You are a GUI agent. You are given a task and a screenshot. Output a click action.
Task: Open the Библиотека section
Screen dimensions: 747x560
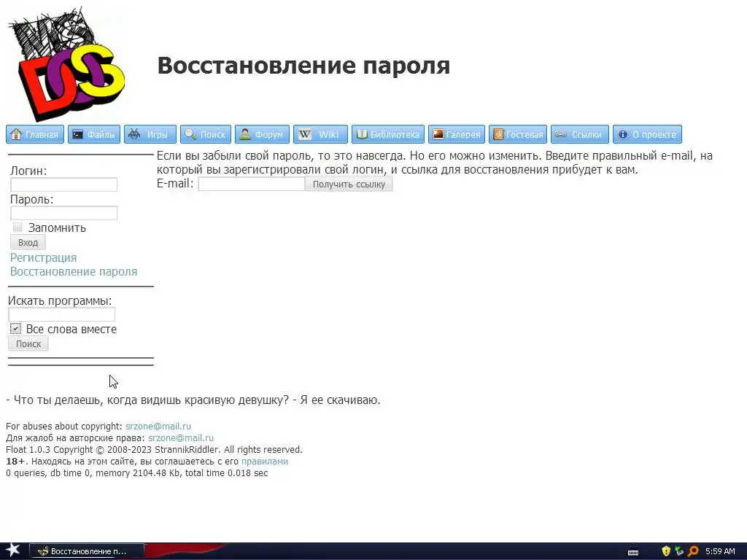(388, 134)
